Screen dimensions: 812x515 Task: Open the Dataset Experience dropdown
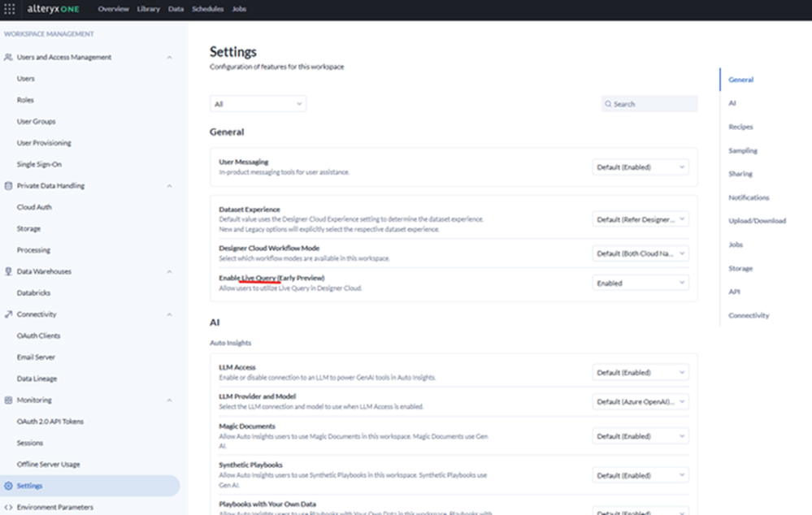point(640,219)
